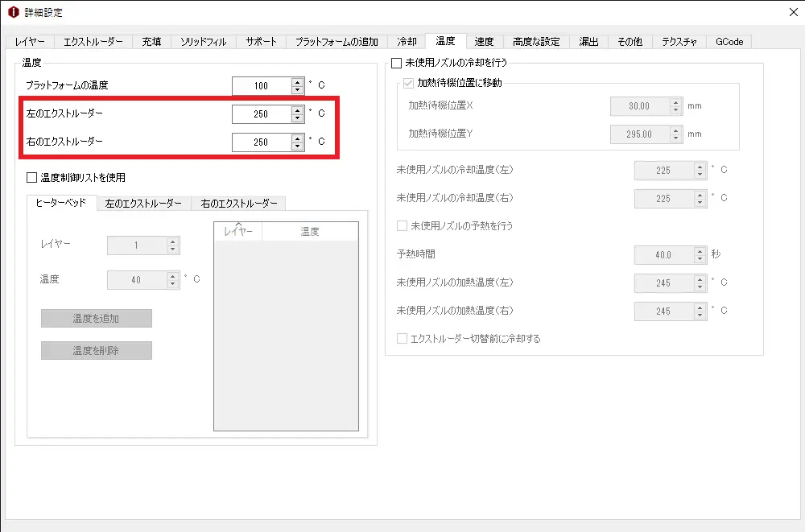Switch to the エクストルーダー settings tab
Viewport: 805px width, 532px height.
(x=93, y=42)
